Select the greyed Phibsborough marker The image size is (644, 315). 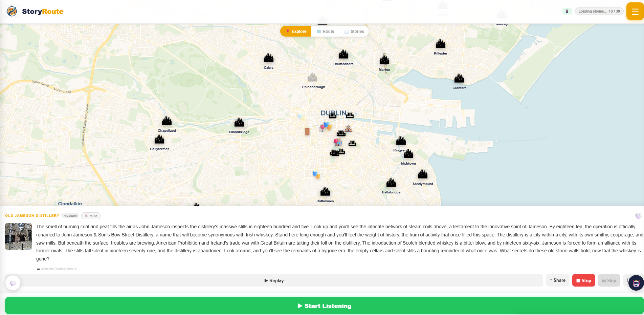pos(312,77)
